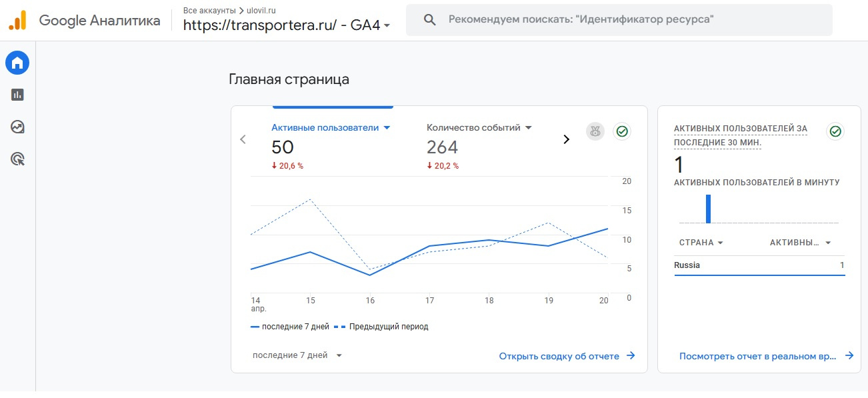Image resolution: width=868 pixels, height=398 pixels.
Task: Open the Reports bar chart icon
Action: [17, 95]
